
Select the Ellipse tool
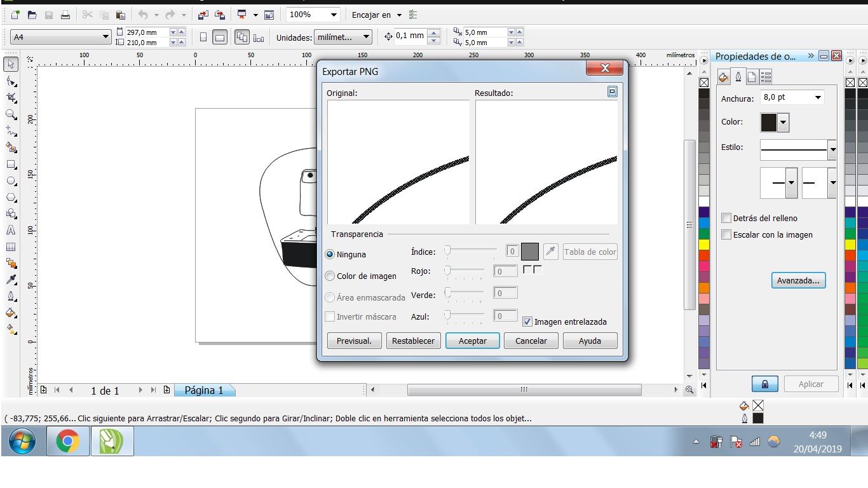[11, 180]
